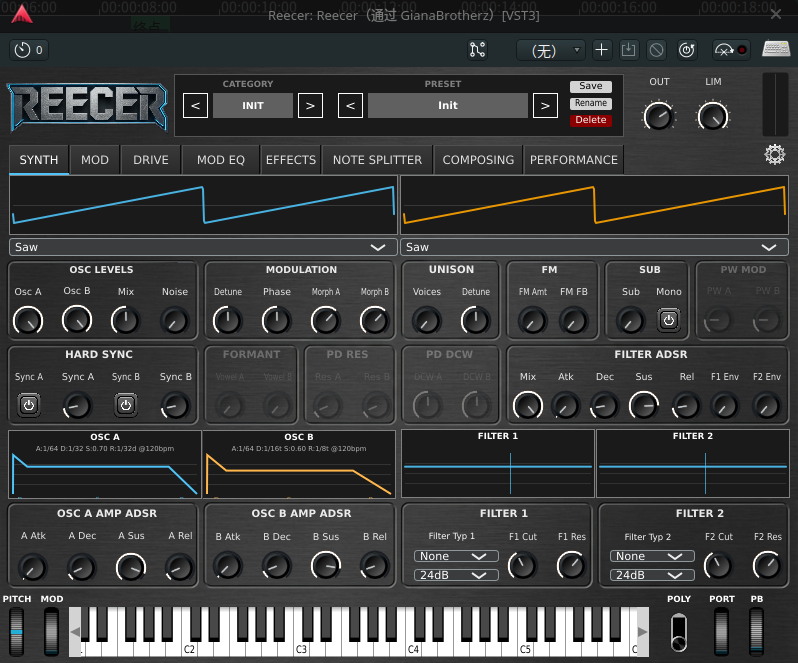The image size is (798, 663).
Task: Open oscillator A Saw waveform dropdown
Action: click(203, 247)
